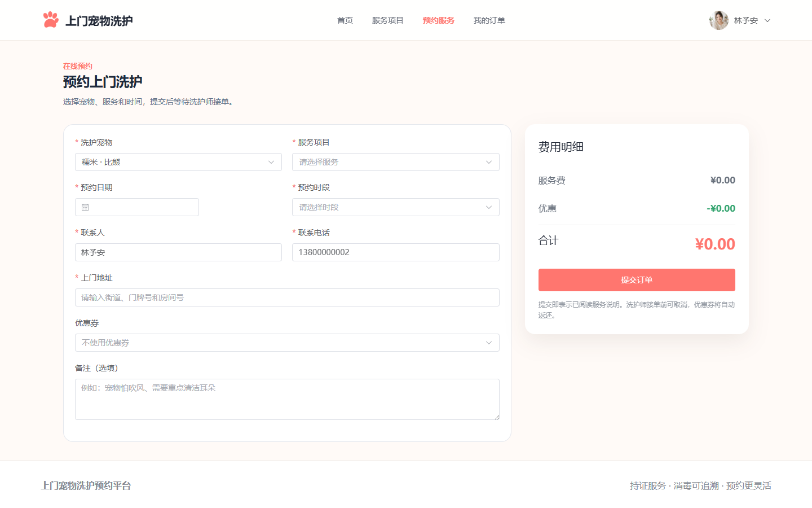Click the 上门地址 address input
812x508 pixels.
click(x=287, y=297)
